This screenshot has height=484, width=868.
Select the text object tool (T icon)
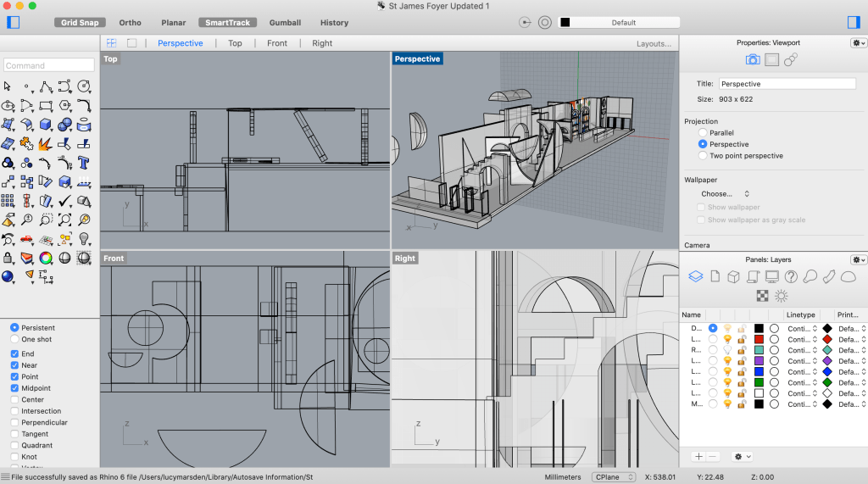point(84,163)
